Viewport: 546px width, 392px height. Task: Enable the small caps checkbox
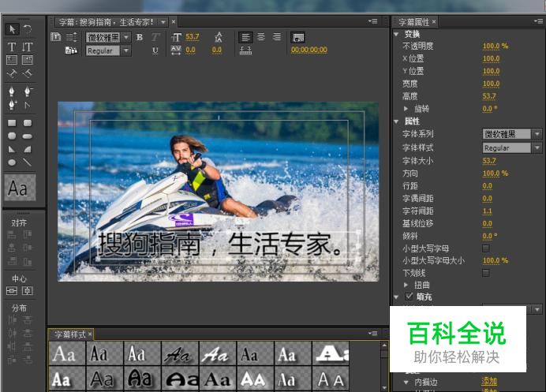[486, 248]
